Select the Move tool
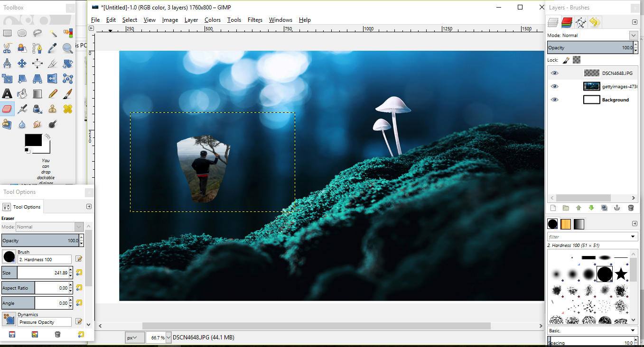This screenshot has width=644, height=347. pos(22,64)
